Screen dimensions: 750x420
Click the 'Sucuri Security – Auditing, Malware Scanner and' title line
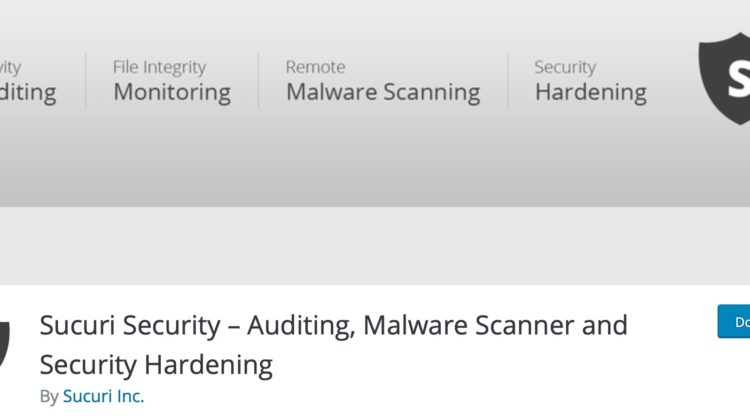pyautogui.click(x=333, y=326)
